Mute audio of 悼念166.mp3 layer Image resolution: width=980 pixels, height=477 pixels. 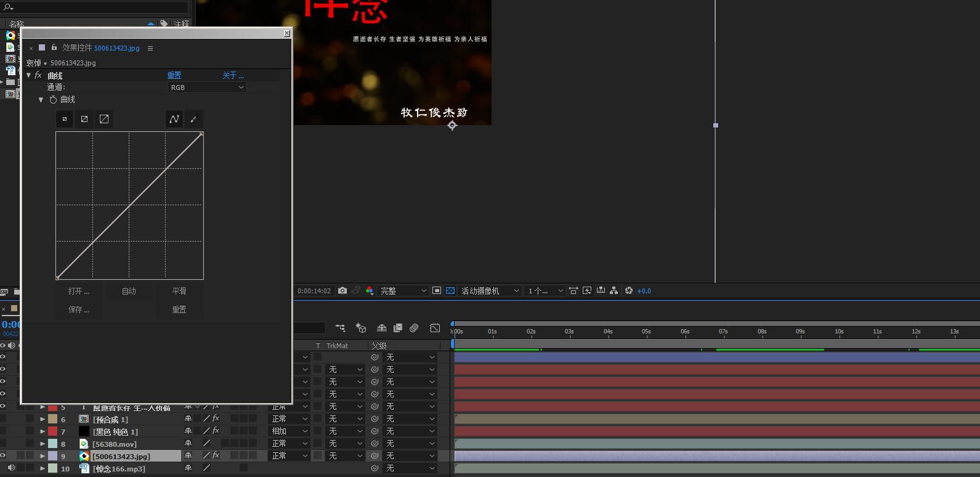(x=11, y=468)
